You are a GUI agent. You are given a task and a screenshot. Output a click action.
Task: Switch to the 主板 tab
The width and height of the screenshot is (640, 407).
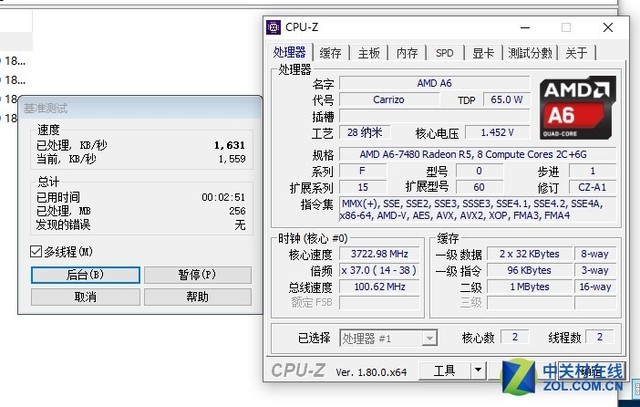(x=369, y=53)
